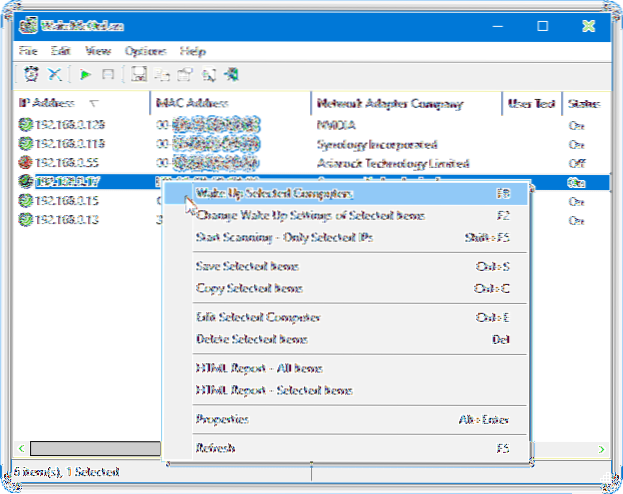Click Refresh in the context menu
The image size is (623, 494).
tap(216, 448)
